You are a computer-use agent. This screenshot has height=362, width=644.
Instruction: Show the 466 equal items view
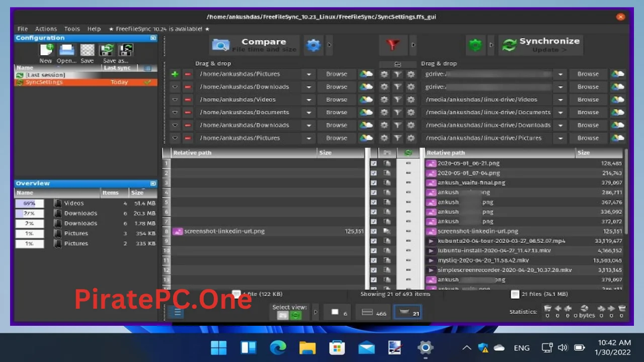pyautogui.click(x=374, y=312)
